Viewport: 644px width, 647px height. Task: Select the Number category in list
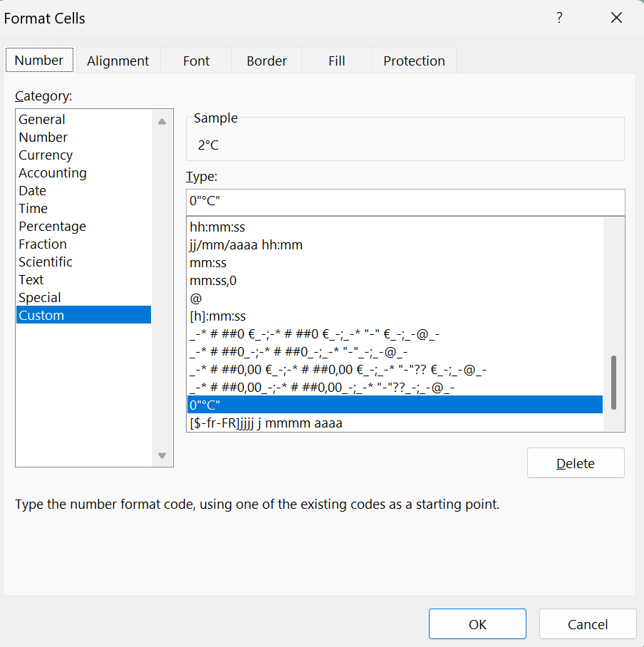tap(84, 137)
